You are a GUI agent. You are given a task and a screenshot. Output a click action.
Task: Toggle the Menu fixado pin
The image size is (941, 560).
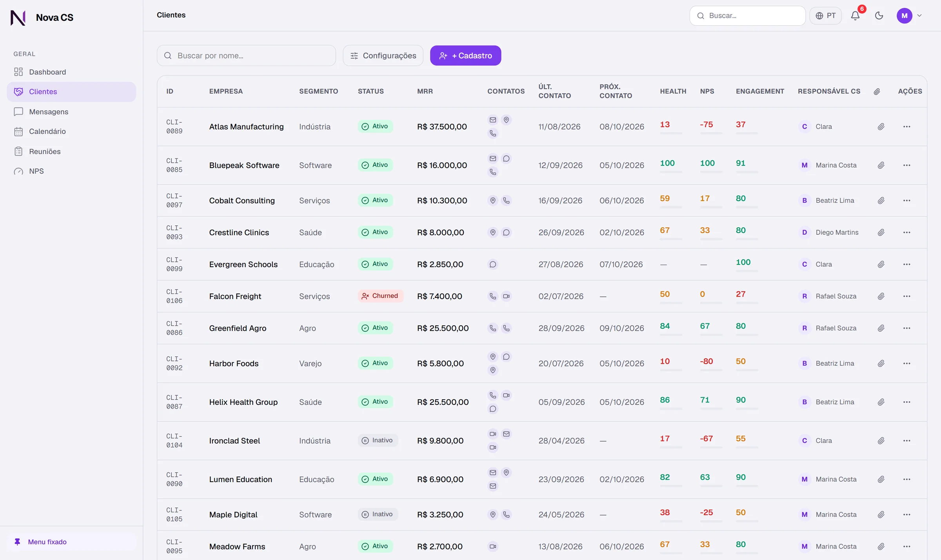point(71,542)
